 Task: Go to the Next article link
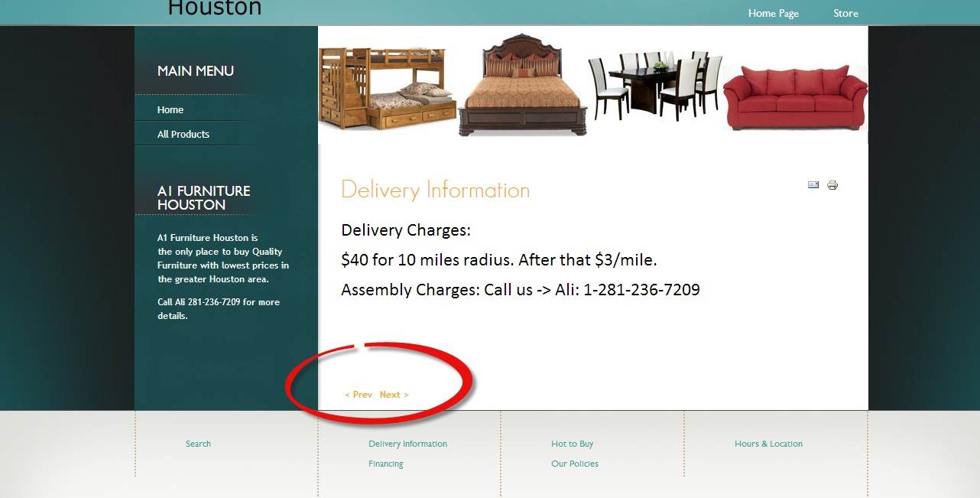[x=394, y=395]
